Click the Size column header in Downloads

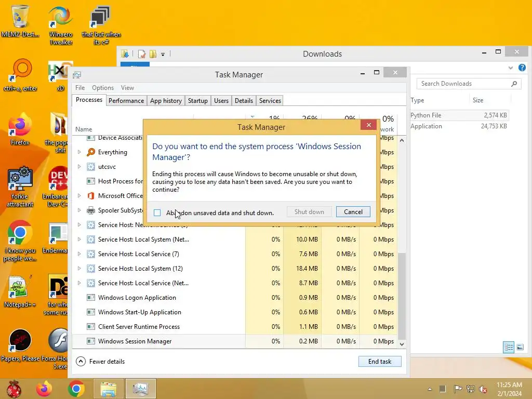[x=478, y=100]
